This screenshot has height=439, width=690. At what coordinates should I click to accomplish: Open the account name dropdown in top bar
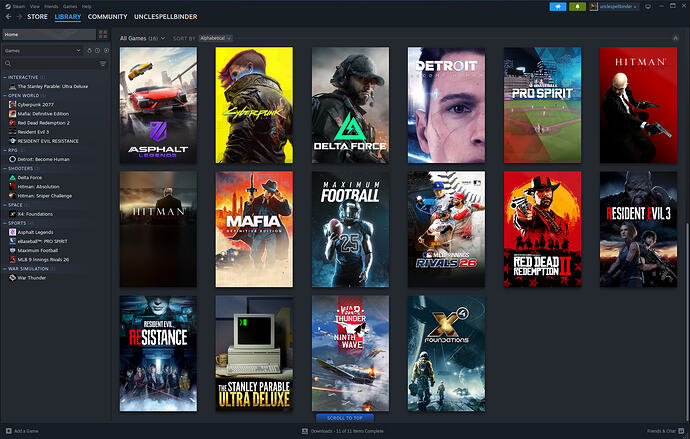pyautogui.click(x=618, y=7)
